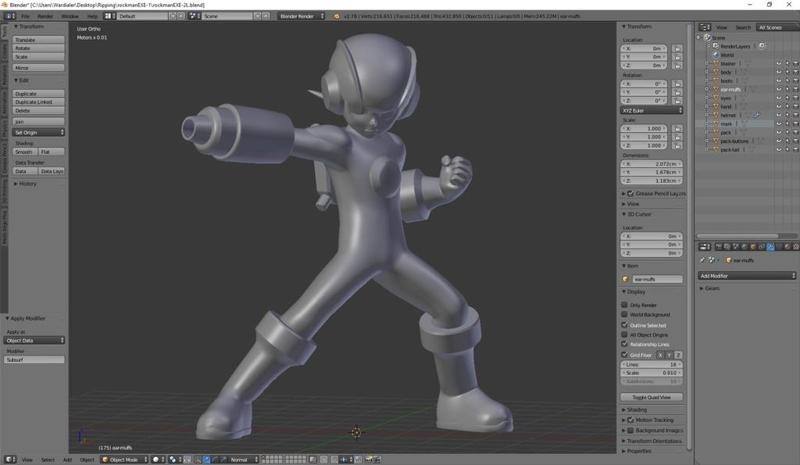Open the World properties tab icon
The image size is (800, 465).
pyautogui.click(x=744, y=247)
